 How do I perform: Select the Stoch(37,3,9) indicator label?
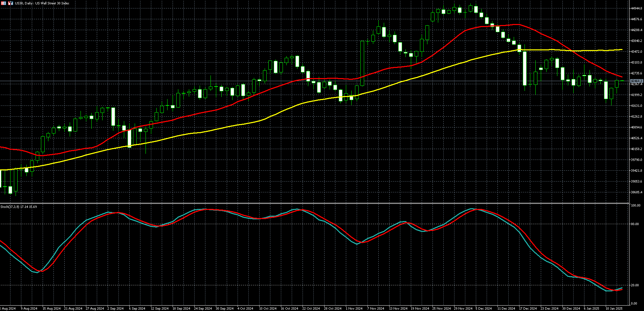(19, 207)
